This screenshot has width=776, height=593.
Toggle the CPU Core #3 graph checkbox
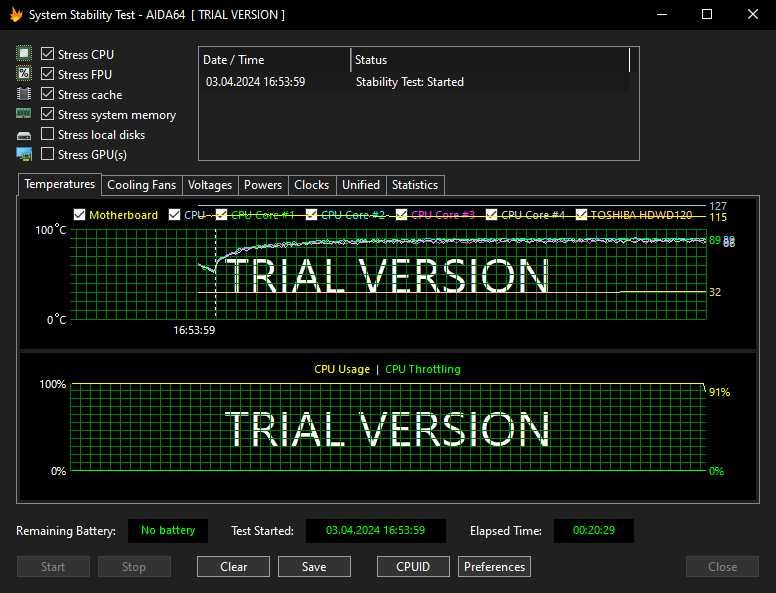click(401, 214)
